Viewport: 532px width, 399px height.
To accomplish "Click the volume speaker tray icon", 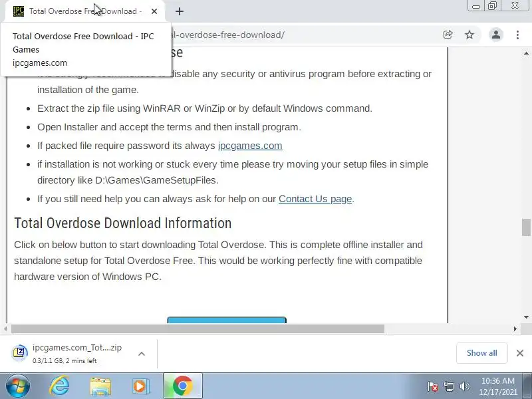I will click(x=464, y=386).
